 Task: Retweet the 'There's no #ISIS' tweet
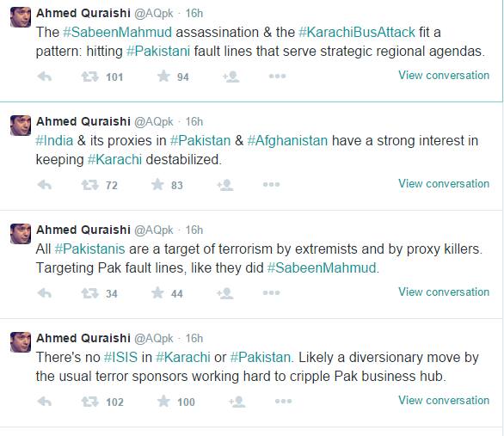pyautogui.click(x=89, y=402)
